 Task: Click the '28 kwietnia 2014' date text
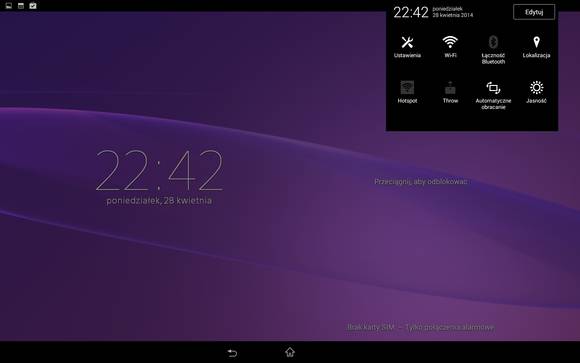453,15
